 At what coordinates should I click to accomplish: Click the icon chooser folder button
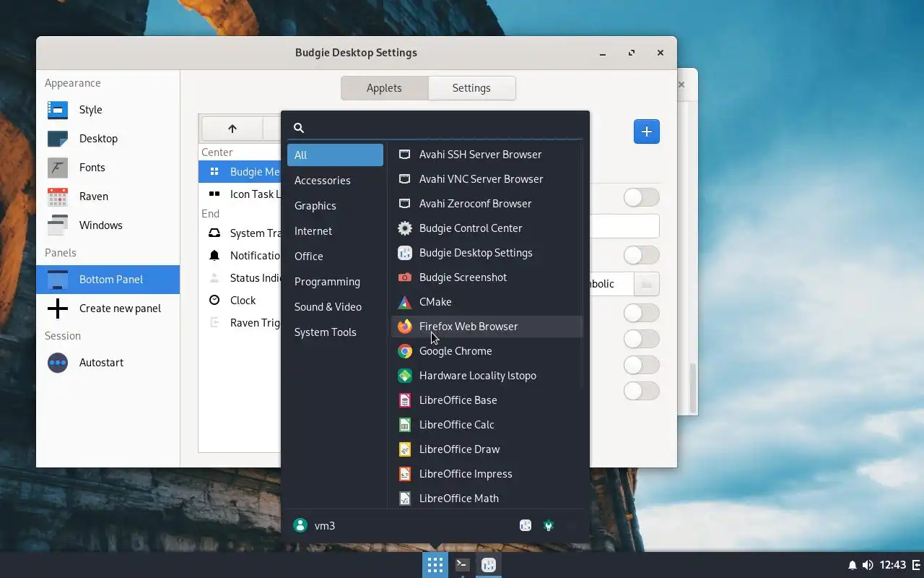click(x=646, y=284)
